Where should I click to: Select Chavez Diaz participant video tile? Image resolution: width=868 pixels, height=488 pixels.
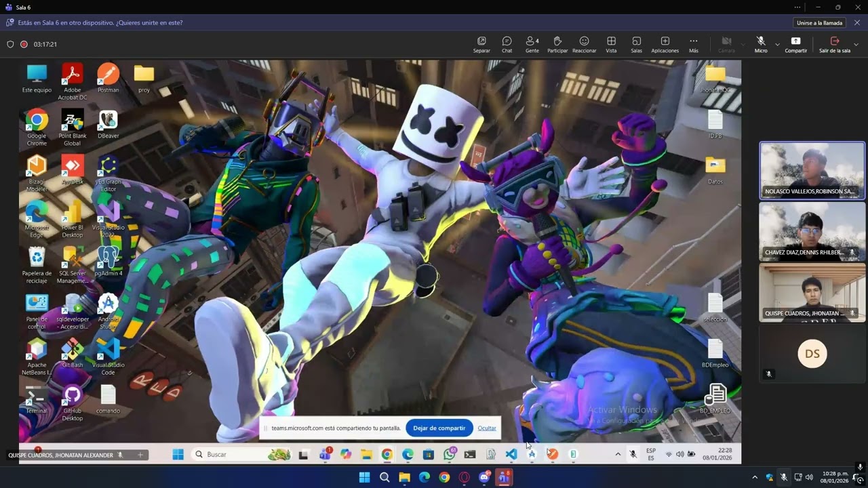click(812, 232)
